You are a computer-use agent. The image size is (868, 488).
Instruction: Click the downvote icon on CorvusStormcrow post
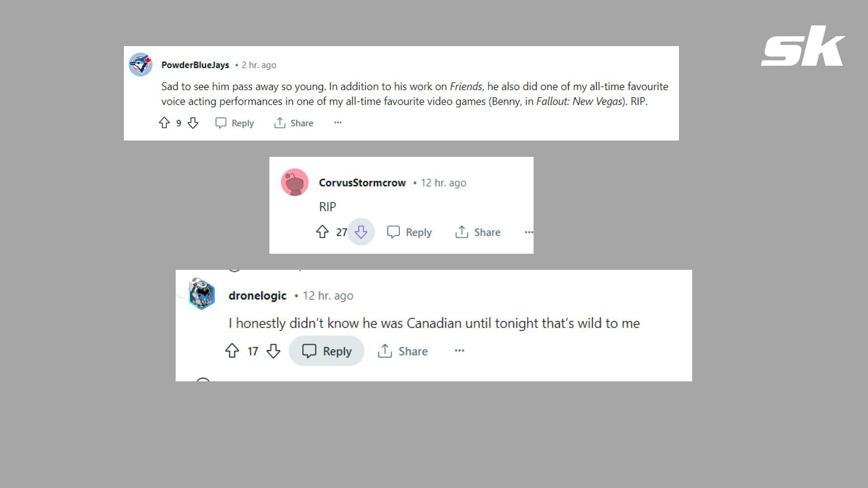pos(361,232)
